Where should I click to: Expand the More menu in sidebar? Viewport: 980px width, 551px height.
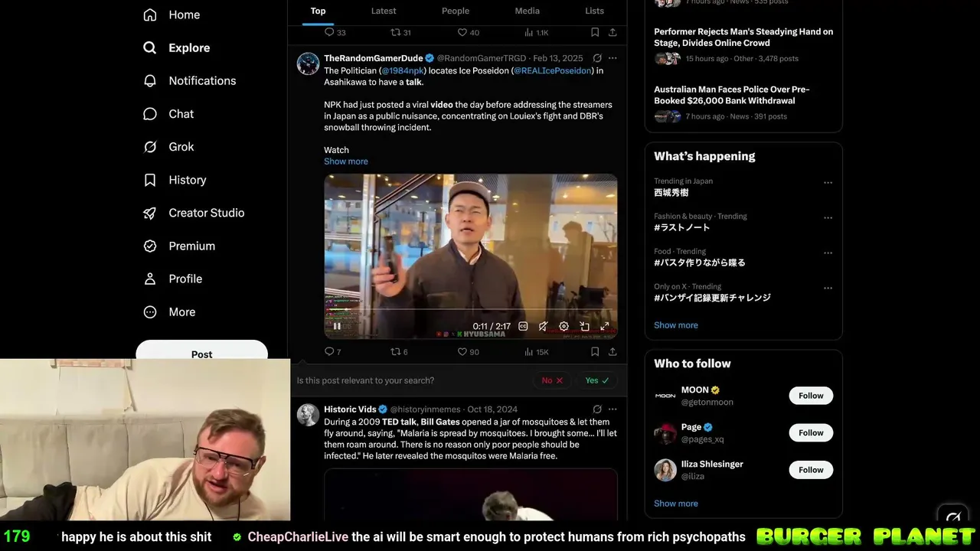tap(169, 311)
